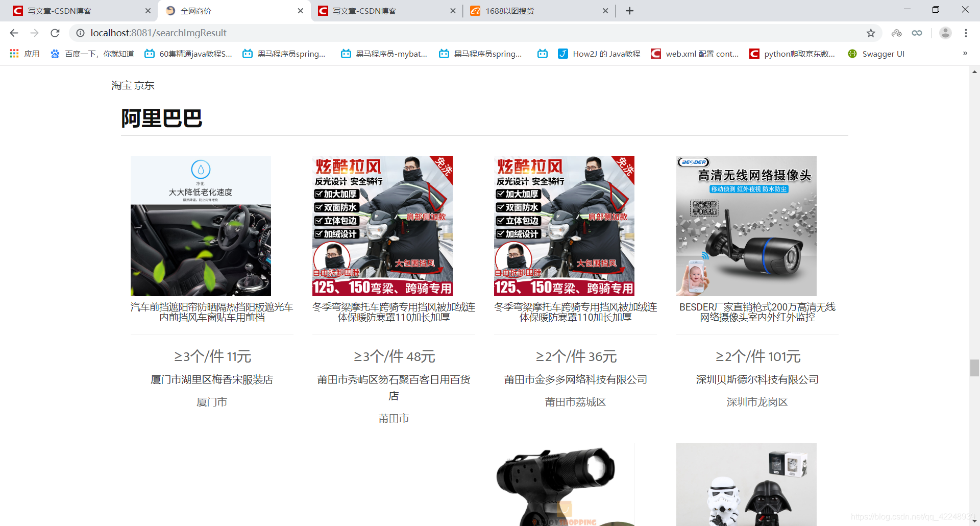Close the 全网商价 tab

pos(300,11)
